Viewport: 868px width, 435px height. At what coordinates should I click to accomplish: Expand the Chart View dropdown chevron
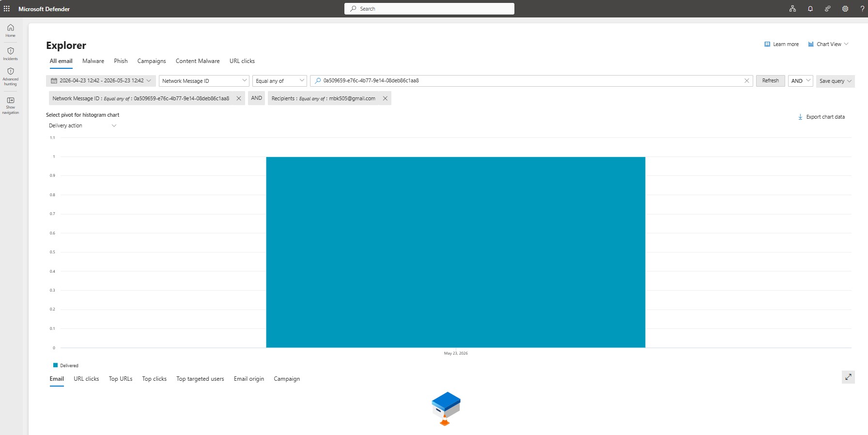point(846,44)
